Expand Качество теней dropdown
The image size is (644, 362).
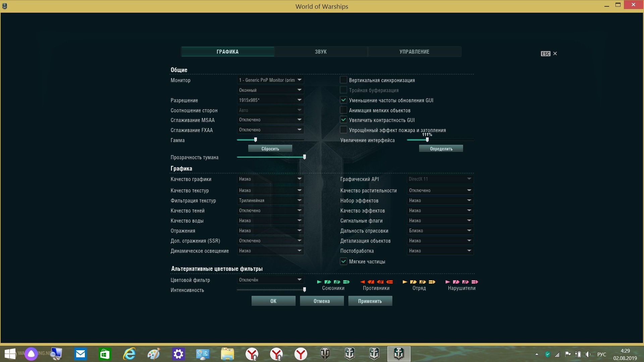click(270, 211)
